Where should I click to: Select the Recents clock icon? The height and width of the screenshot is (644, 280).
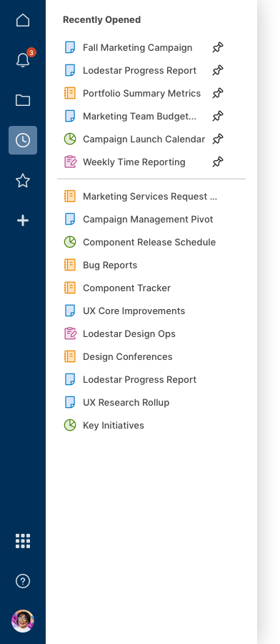23,140
